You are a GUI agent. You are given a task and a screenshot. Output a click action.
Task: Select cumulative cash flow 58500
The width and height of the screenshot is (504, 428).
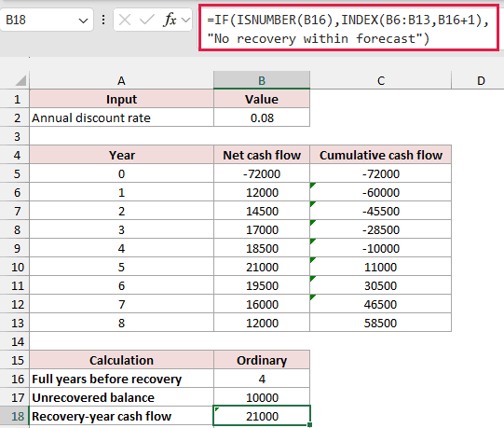click(381, 323)
